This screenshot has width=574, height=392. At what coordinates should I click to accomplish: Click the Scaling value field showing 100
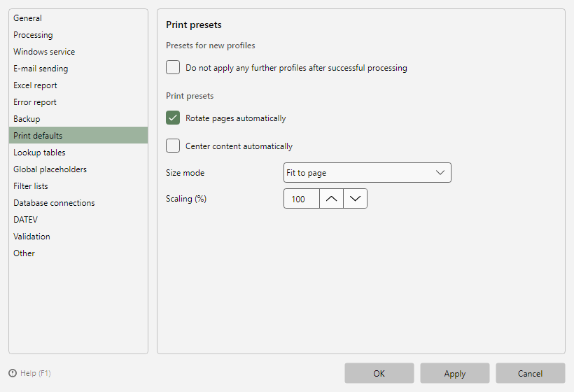[x=302, y=198]
